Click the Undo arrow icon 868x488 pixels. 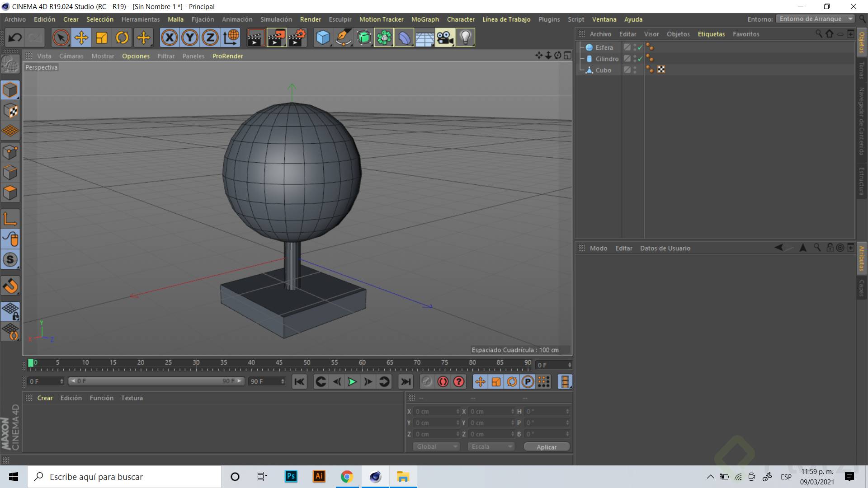15,38
